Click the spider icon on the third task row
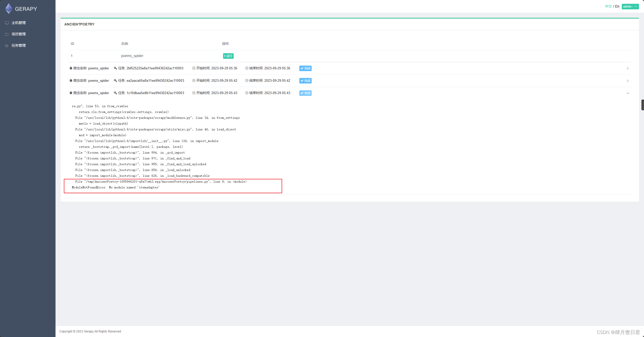 [71, 93]
